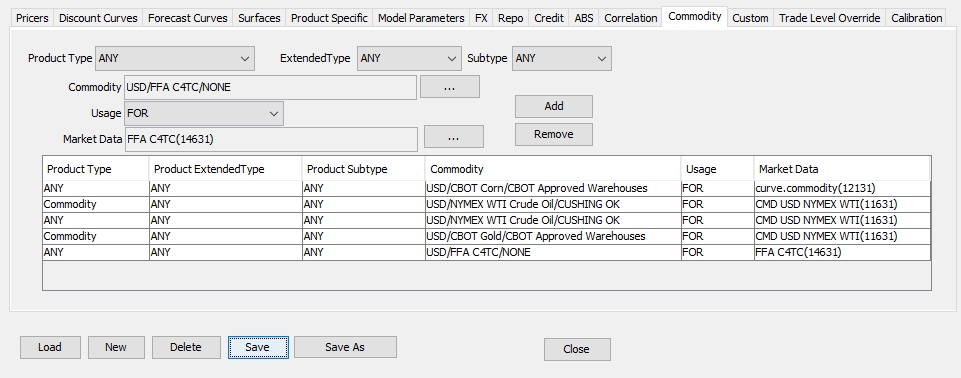Select the CMD USD NYMEX WTI cell in the Gold row
The image size is (961, 378).
click(842, 236)
